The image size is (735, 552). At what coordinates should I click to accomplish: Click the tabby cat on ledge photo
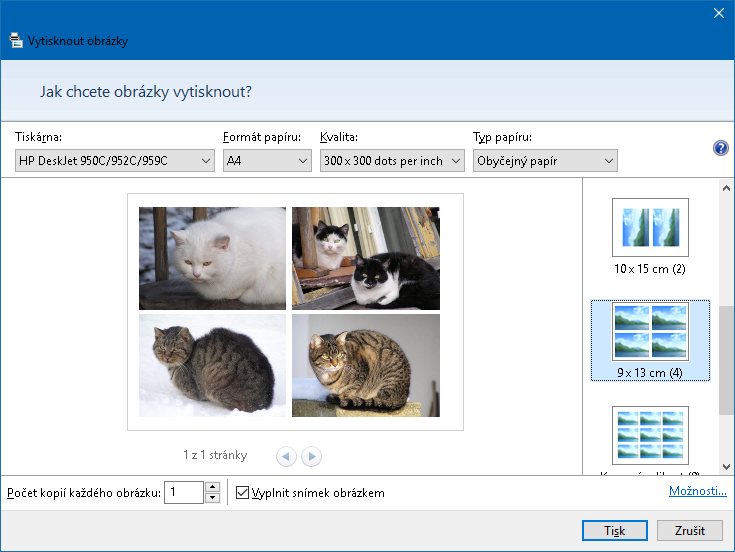[366, 366]
